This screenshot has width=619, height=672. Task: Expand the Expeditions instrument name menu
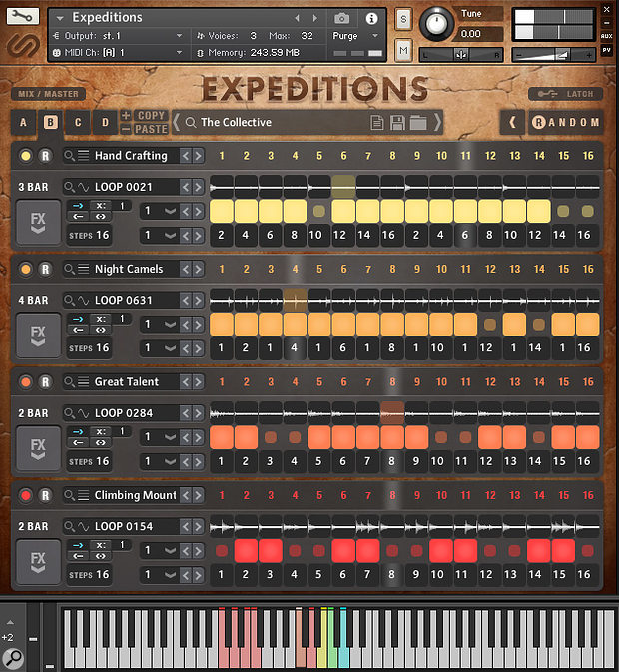click(x=60, y=18)
